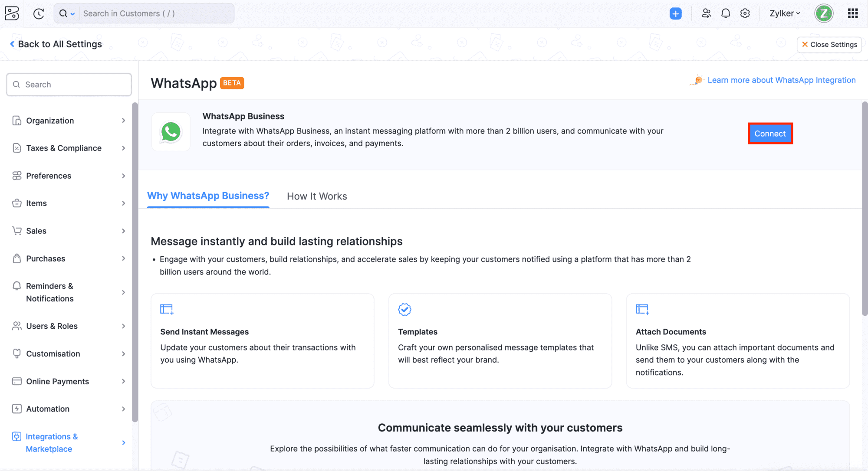Open the notifications bell icon
The height and width of the screenshot is (471, 868).
[x=726, y=13]
